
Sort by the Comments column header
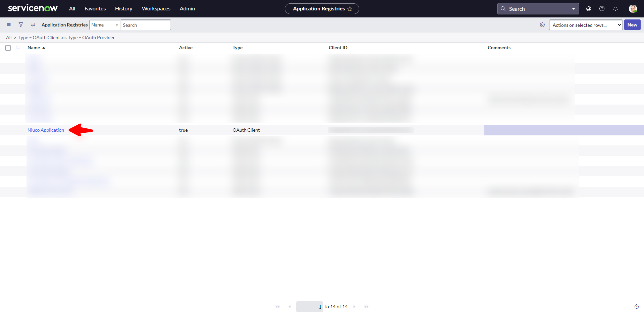[499, 48]
